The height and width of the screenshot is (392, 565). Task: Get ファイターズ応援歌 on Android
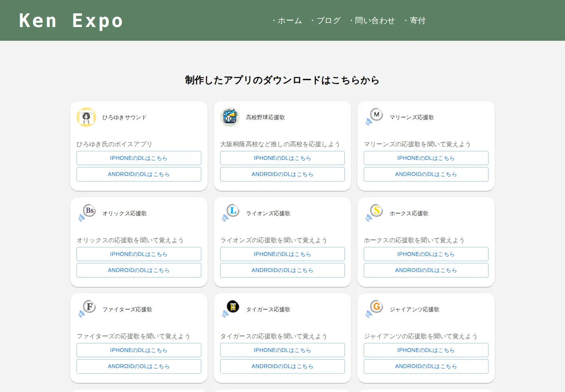click(x=139, y=366)
